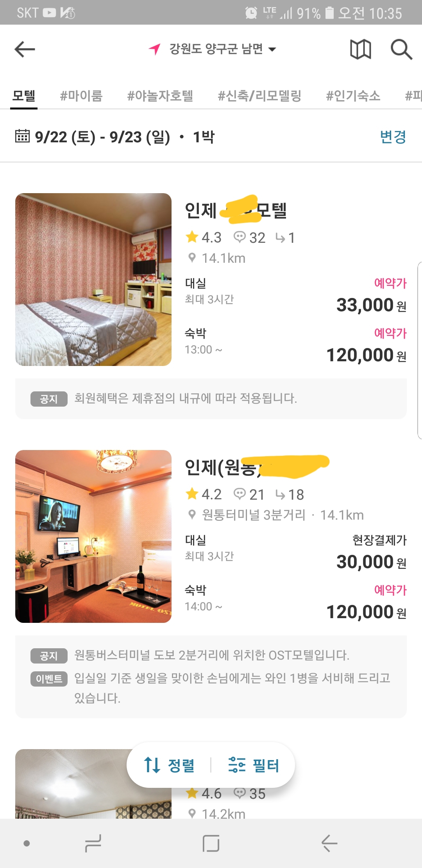Image resolution: width=422 pixels, height=868 pixels.
Task: Open the OST motel room photo
Action: point(93,536)
